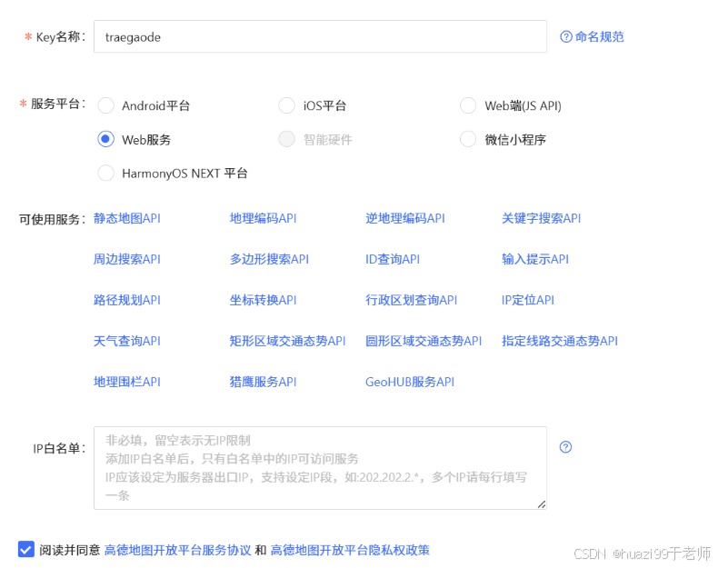Open the IP定位API link
This screenshot has width=728, height=568.
tap(527, 300)
